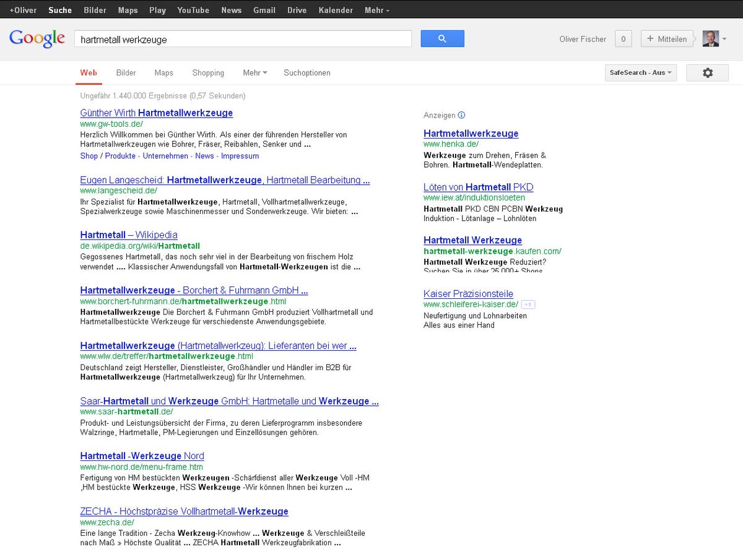Click the www.henka.de/ URL text

point(451,144)
